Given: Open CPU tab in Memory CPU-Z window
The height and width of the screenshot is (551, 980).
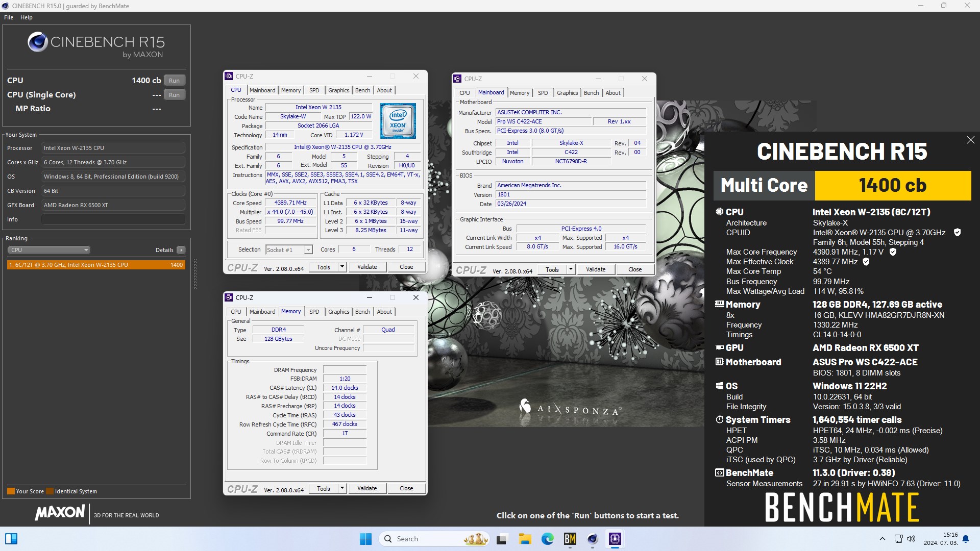Looking at the screenshot, I should [236, 312].
